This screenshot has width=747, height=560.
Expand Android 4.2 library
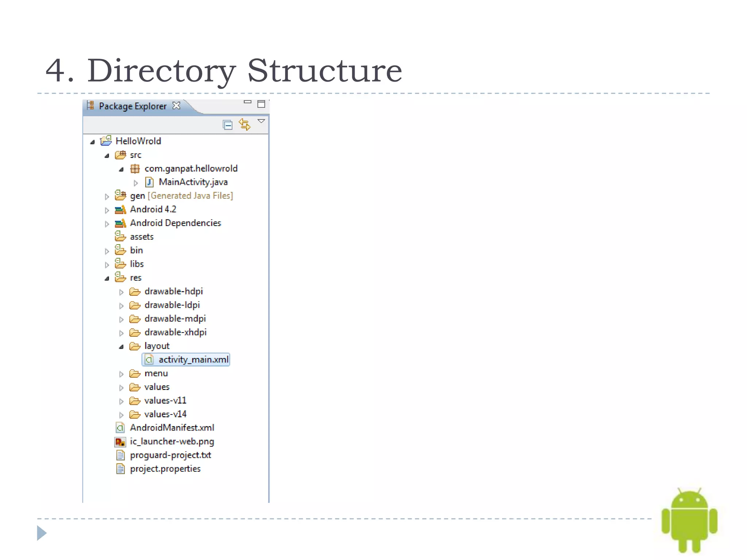point(107,210)
